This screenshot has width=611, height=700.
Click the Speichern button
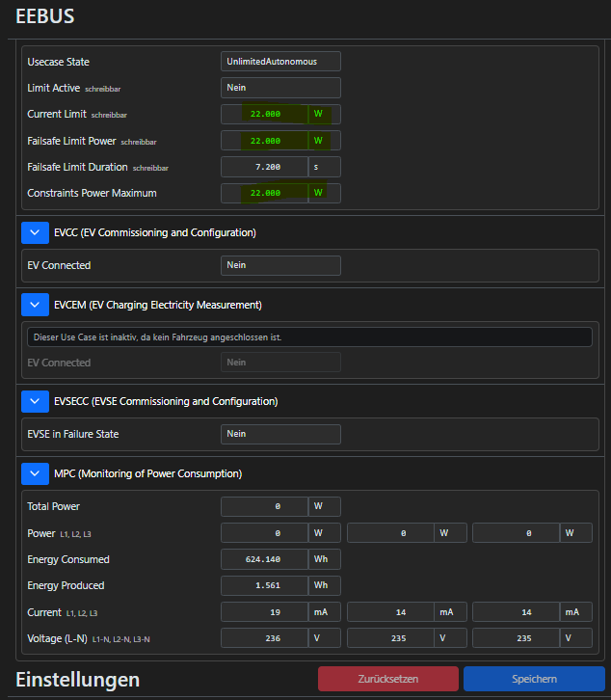[534, 679]
